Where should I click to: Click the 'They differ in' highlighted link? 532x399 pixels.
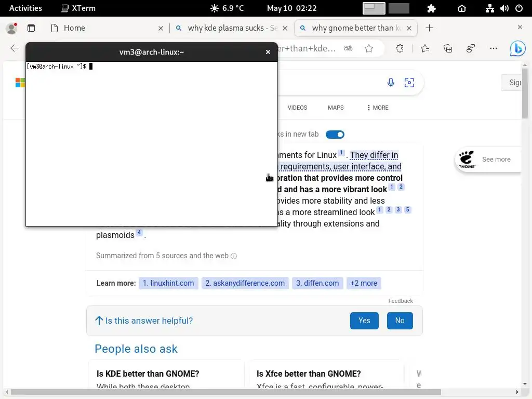click(x=374, y=155)
